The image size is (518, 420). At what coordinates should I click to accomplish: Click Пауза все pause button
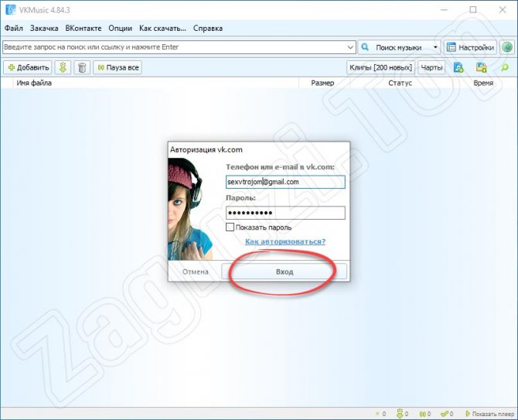(x=118, y=67)
